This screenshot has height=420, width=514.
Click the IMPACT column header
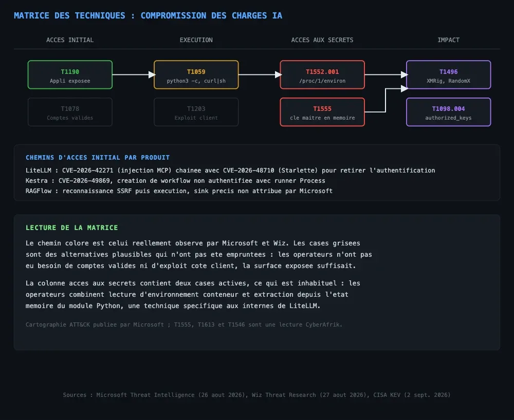[x=448, y=40]
